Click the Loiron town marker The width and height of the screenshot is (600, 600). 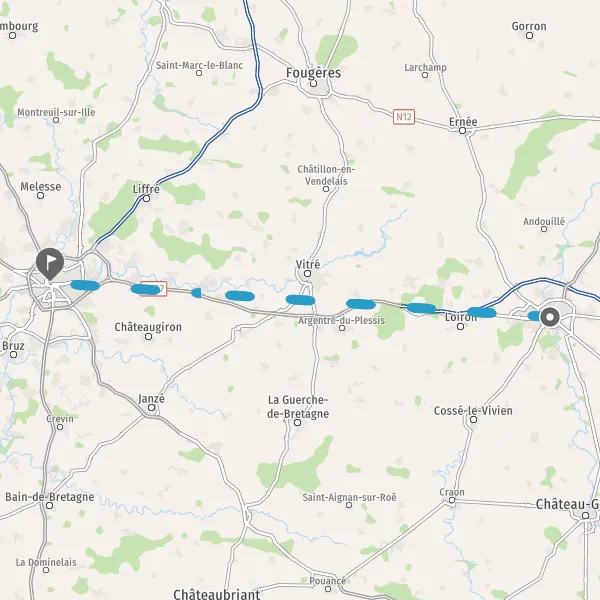[461, 326]
